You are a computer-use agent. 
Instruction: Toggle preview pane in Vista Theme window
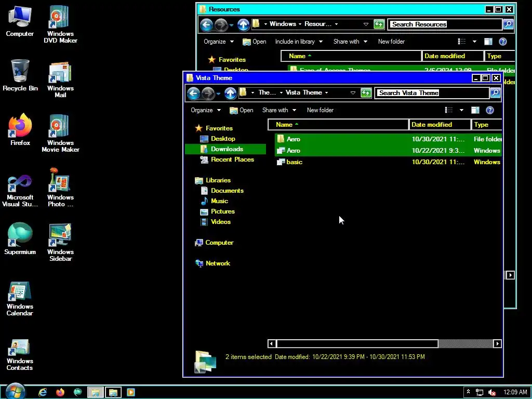click(x=475, y=110)
